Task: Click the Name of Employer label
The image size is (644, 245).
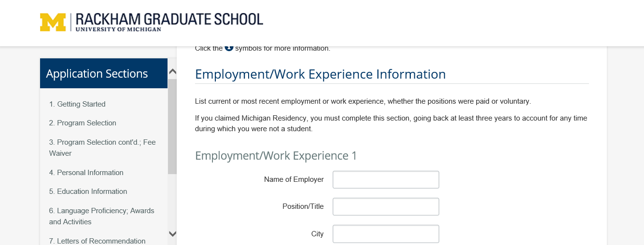Action: click(294, 179)
